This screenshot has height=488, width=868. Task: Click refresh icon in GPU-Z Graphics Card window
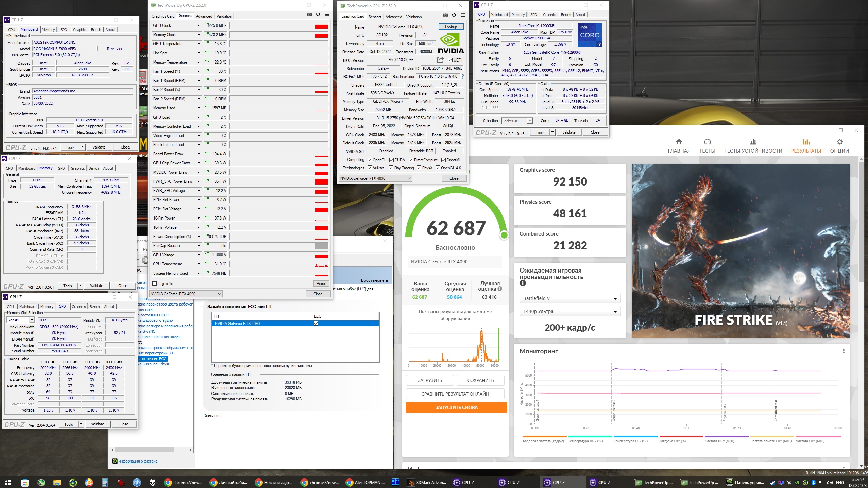(454, 15)
